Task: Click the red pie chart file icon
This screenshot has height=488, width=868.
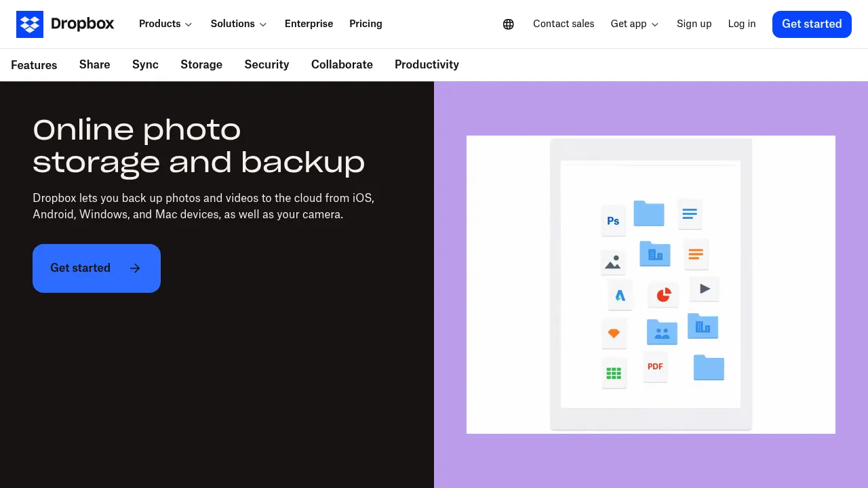Action: click(x=663, y=295)
